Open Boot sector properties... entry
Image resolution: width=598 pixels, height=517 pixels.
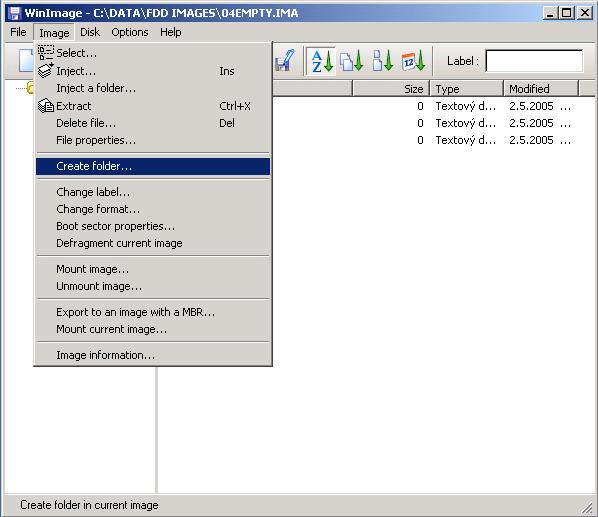153,226
